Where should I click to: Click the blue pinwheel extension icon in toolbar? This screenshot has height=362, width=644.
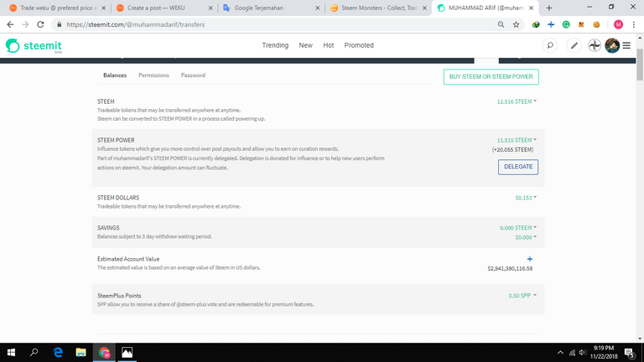(551, 24)
